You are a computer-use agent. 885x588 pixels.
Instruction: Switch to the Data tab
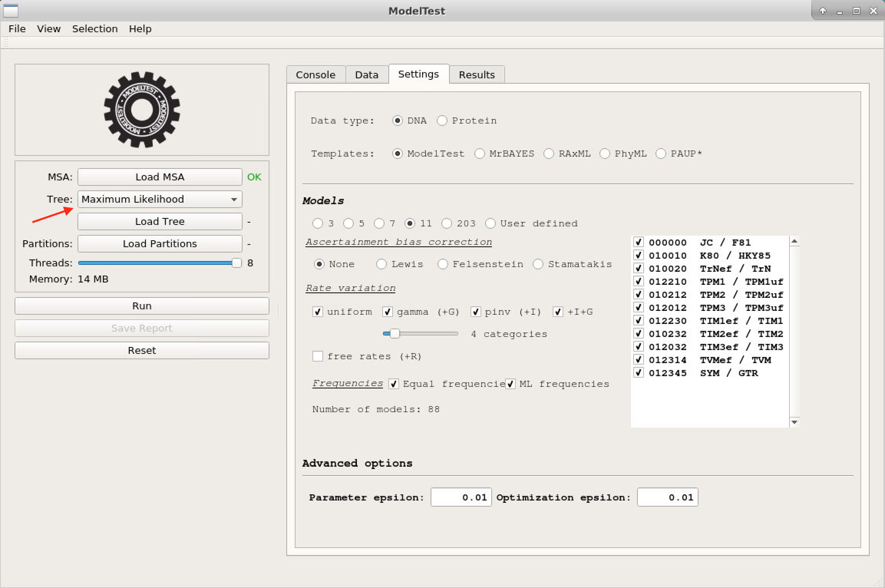pos(367,74)
